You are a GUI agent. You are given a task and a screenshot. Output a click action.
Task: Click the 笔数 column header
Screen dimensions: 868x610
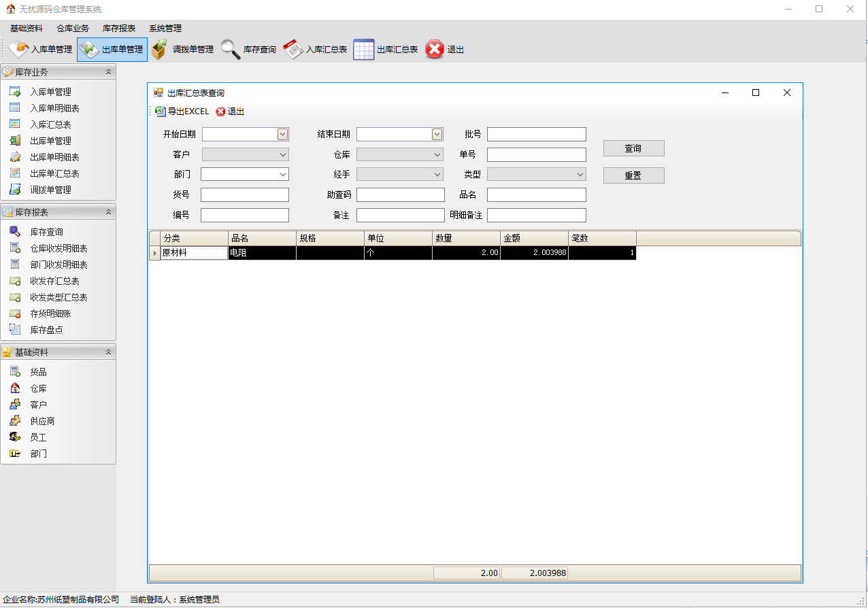point(603,239)
